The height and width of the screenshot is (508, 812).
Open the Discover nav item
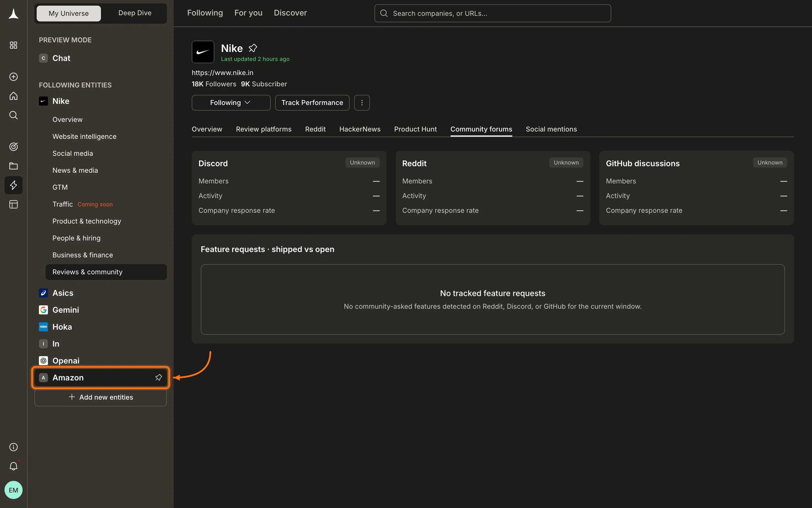click(x=290, y=13)
